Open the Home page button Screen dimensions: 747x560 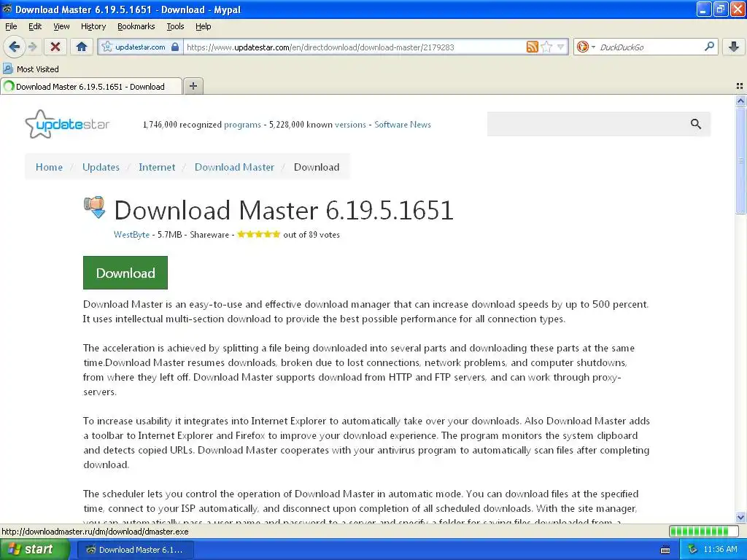point(82,47)
